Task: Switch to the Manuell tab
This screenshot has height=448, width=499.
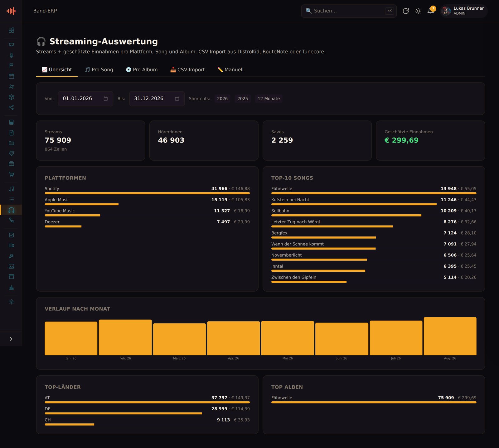Action: 230,69
